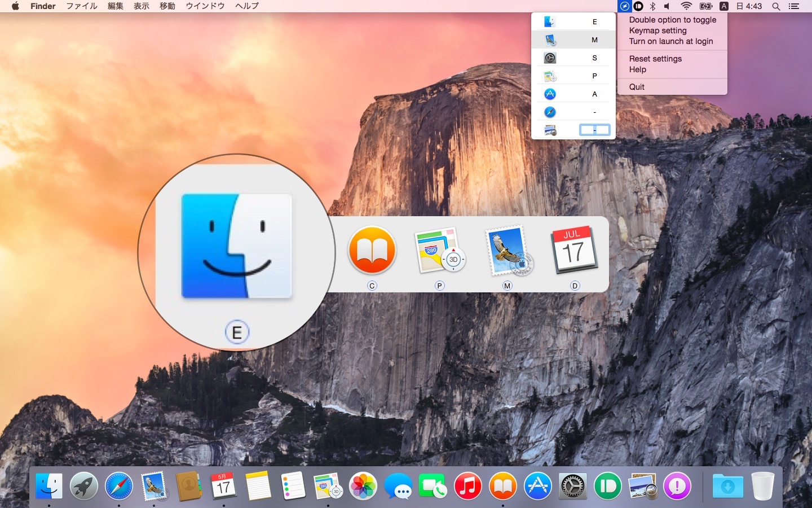
Task: Open Mail from the Dock
Action: [x=154, y=486]
